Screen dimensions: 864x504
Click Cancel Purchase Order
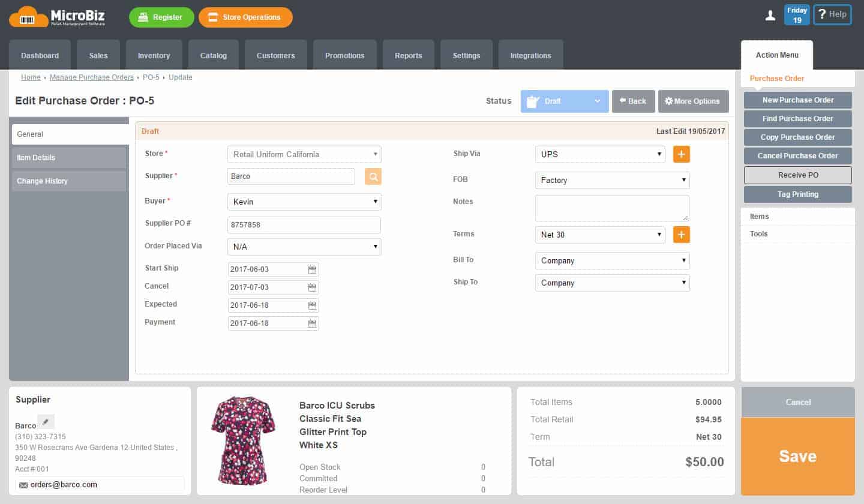(x=798, y=156)
